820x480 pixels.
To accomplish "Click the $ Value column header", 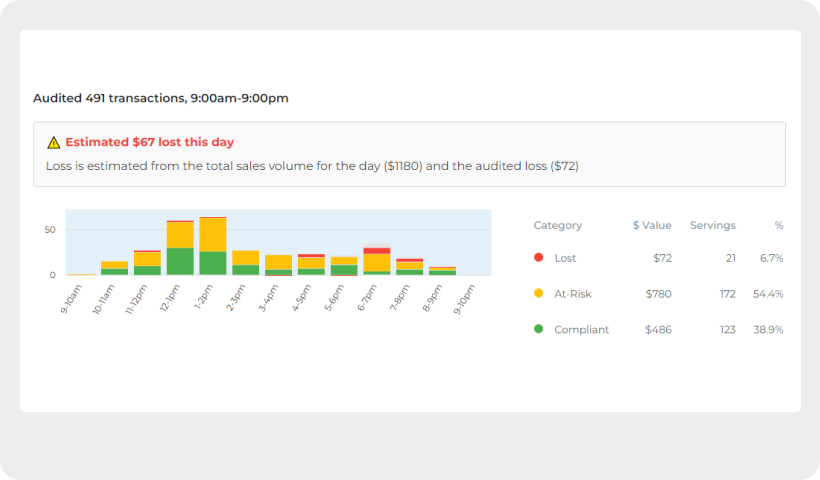I will coord(652,225).
